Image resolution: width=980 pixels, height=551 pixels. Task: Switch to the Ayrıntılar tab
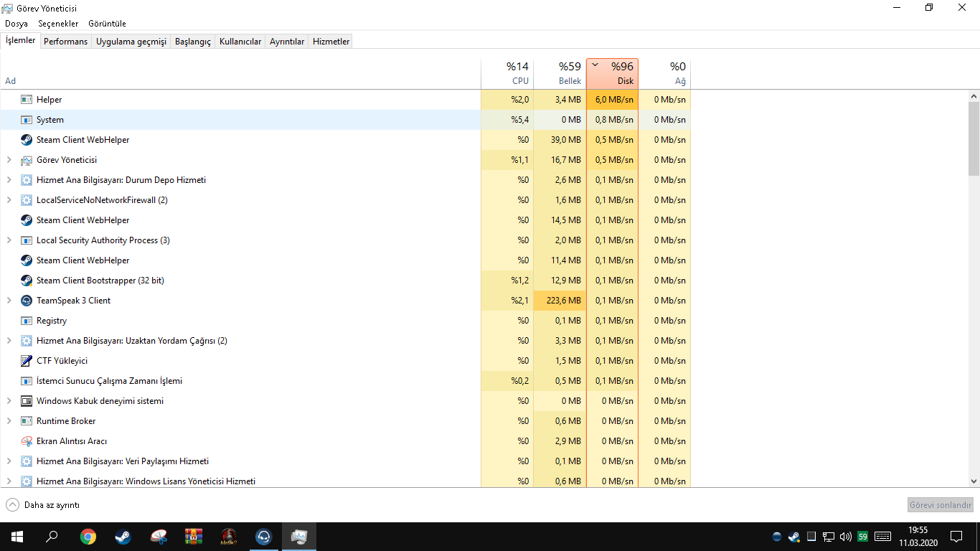[x=287, y=42]
